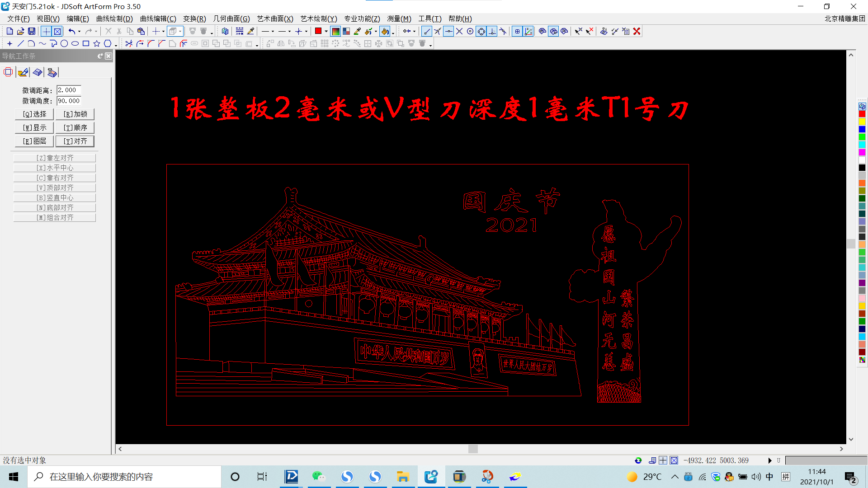Toggle center point snap mode
The height and width of the screenshot is (488, 868).
470,31
